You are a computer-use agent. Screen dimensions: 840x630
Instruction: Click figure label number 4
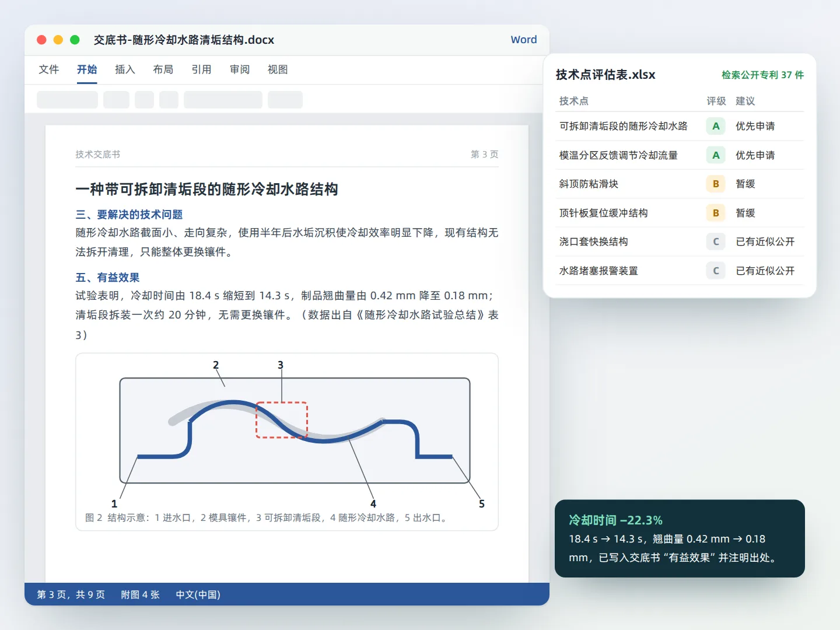(x=373, y=503)
